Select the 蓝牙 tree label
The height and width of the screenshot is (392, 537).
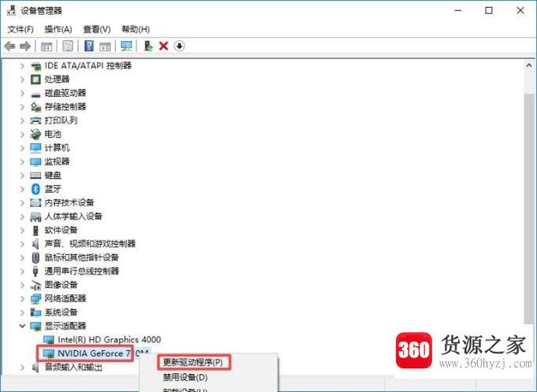click(53, 189)
